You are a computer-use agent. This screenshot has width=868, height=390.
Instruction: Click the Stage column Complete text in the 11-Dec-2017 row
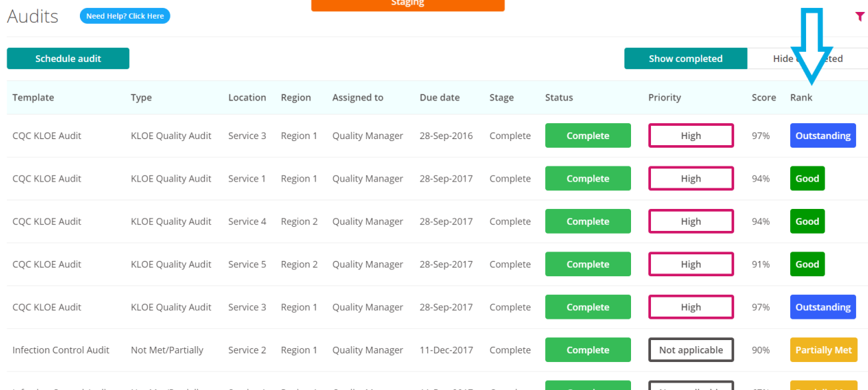click(510, 350)
